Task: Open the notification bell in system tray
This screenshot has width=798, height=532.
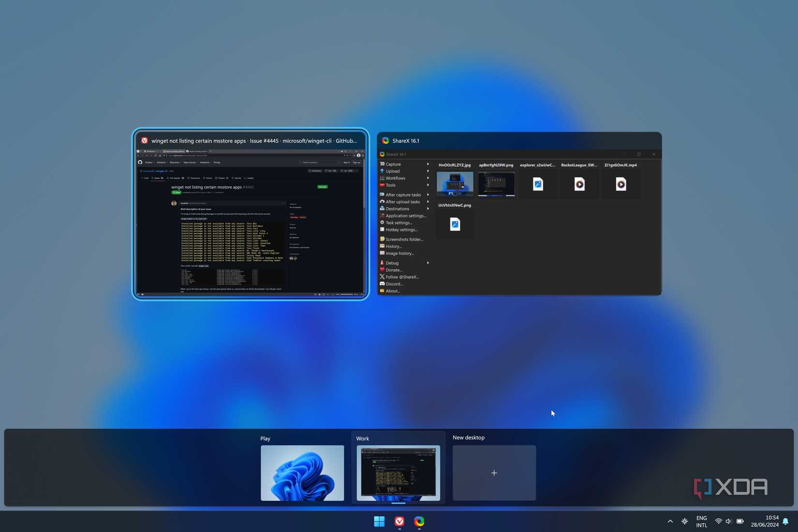Action: point(785,521)
